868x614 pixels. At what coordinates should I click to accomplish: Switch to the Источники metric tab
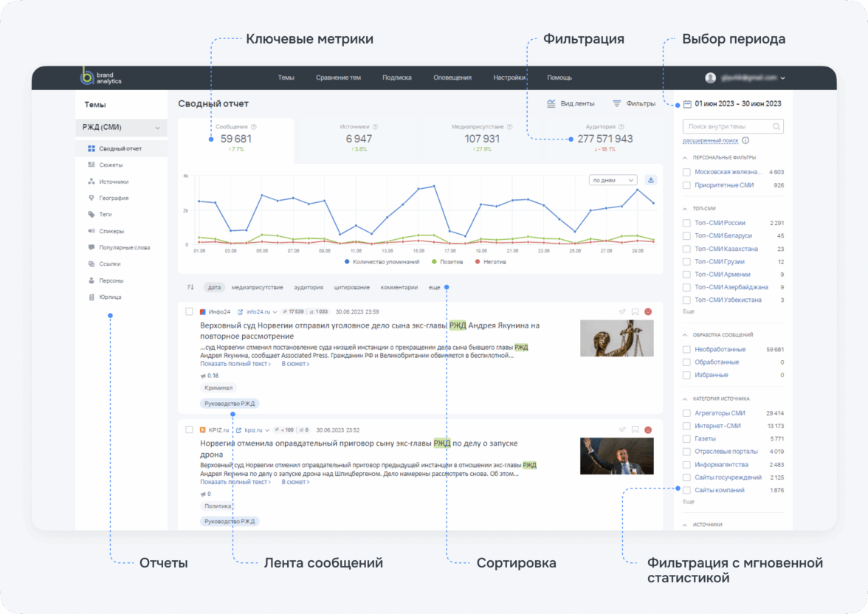[355, 138]
